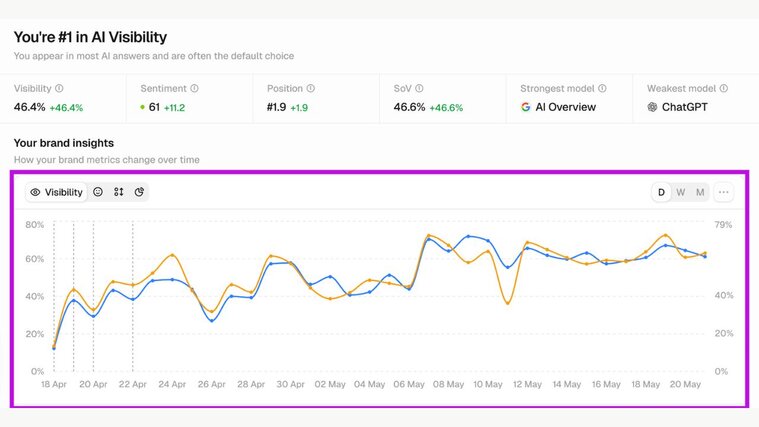Click the ChatGPT model name

click(x=684, y=107)
